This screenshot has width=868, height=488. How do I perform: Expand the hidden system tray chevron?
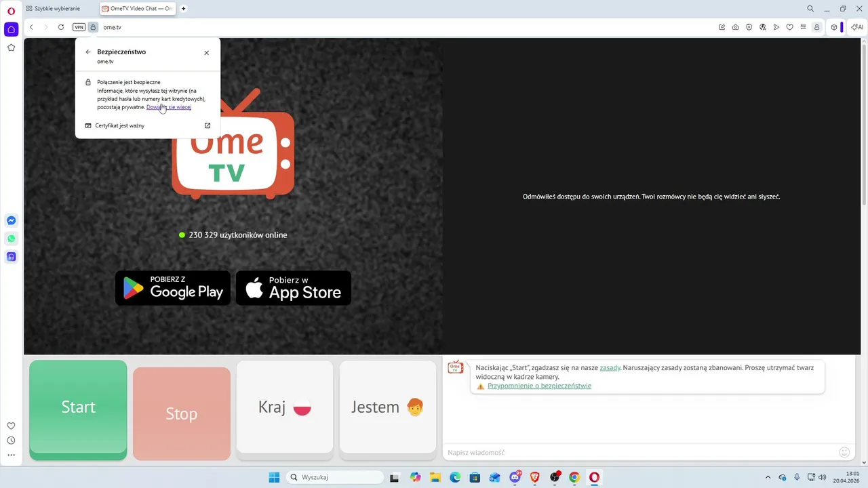point(768,477)
